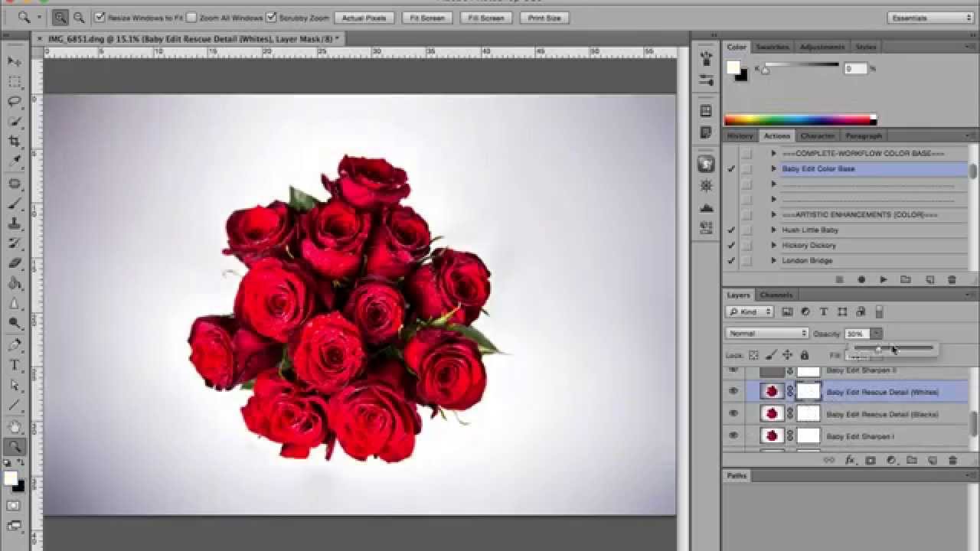Open the layer Kind filter dropdown

tap(750, 311)
